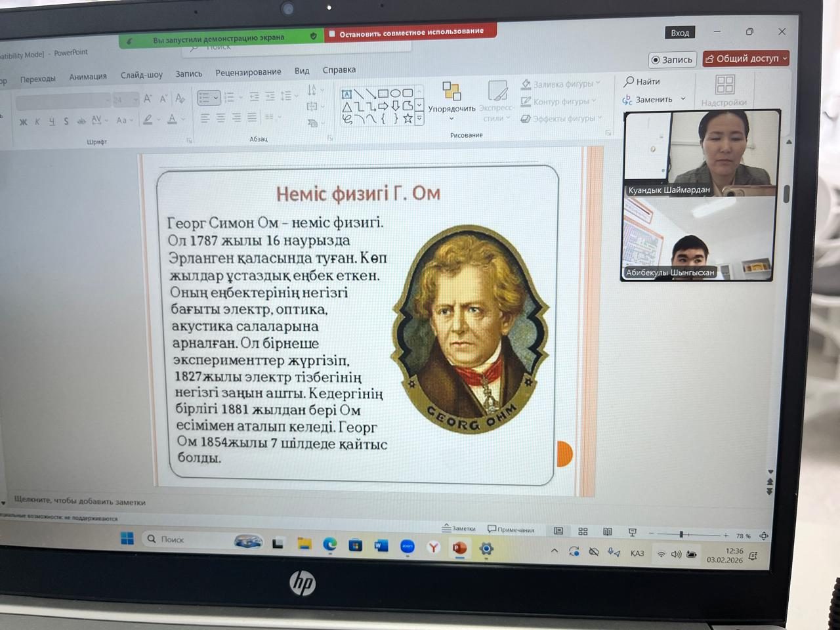Expand the Заменить dropdown arrow
This screenshot has height=630, width=840.
[683, 99]
